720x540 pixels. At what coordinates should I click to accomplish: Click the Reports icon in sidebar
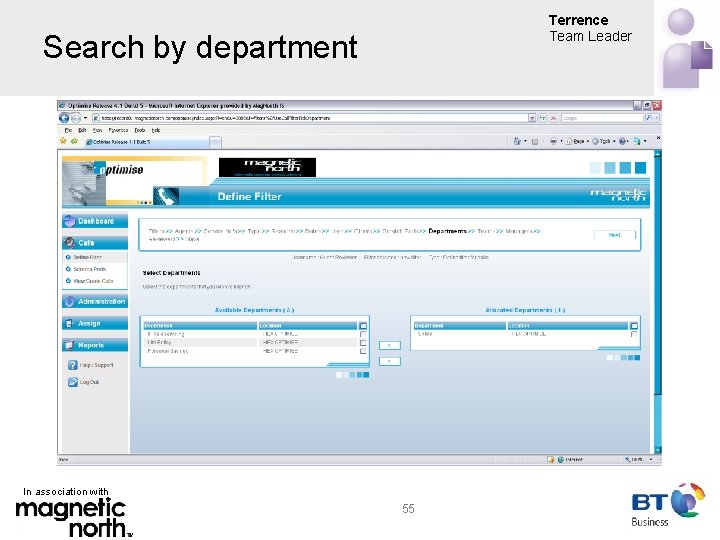(70, 345)
